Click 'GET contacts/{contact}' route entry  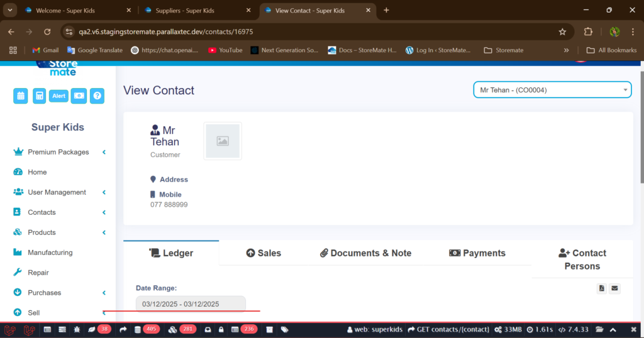[x=448, y=329]
